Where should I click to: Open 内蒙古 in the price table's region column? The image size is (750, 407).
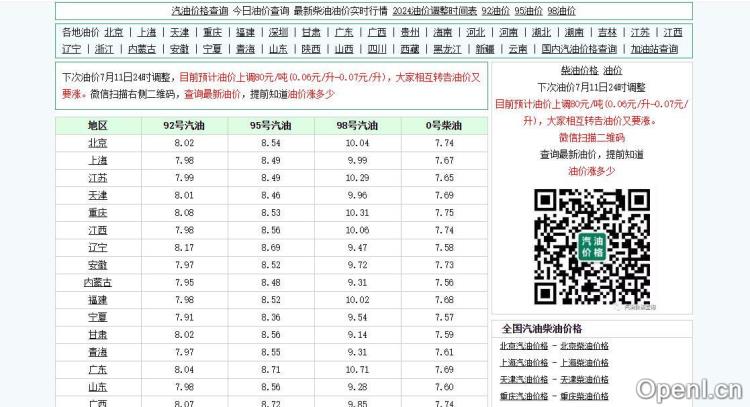coord(98,283)
